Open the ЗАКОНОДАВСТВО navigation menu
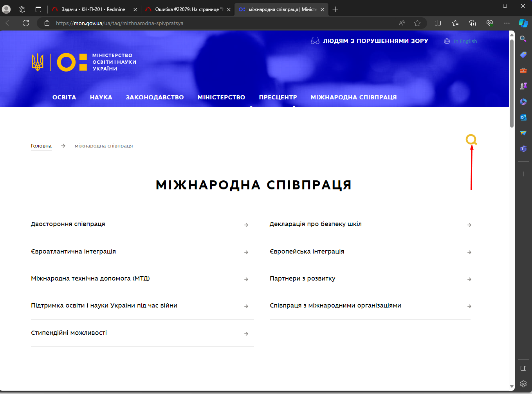 coord(155,97)
